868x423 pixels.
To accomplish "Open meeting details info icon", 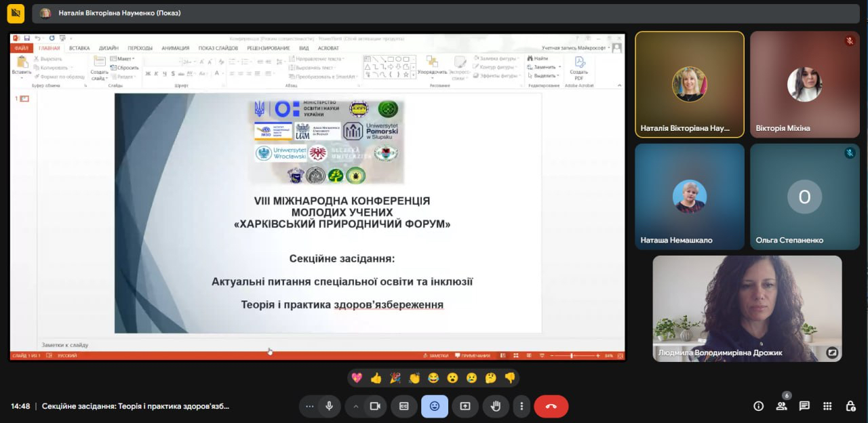I will (759, 406).
